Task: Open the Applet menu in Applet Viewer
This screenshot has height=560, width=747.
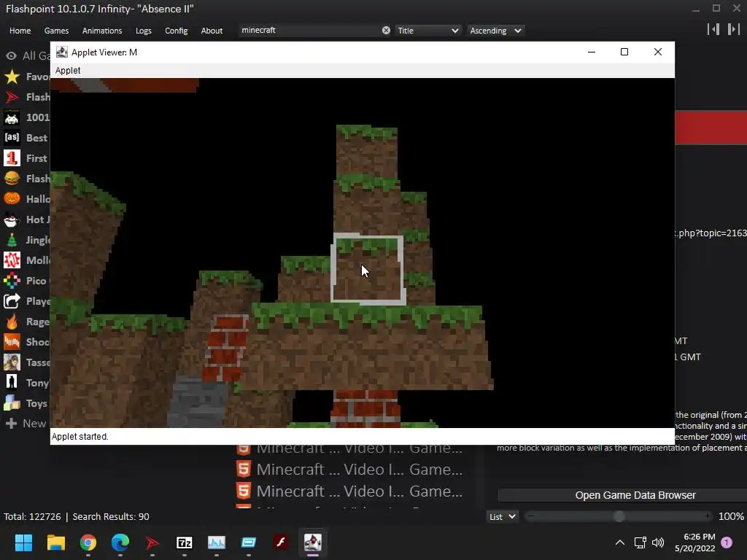Action: coord(68,71)
